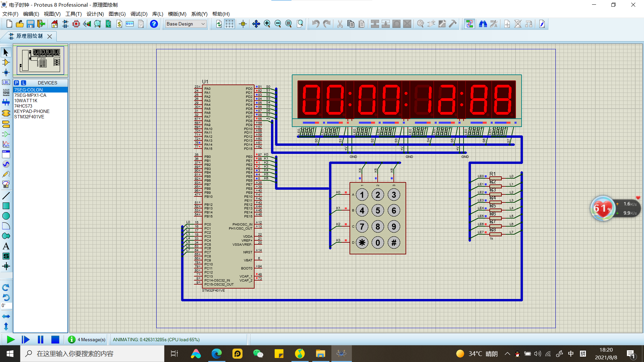Viewport: 644px width, 362px height.
Task: Open the Base Design variant dropdown
Action: click(x=186, y=24)
